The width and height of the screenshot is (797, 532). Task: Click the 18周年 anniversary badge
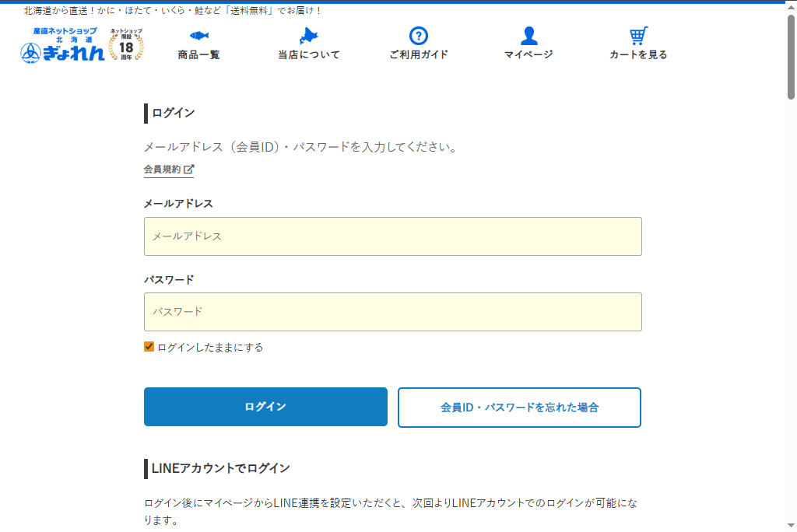pyautogui.click(x=126, y=44)
